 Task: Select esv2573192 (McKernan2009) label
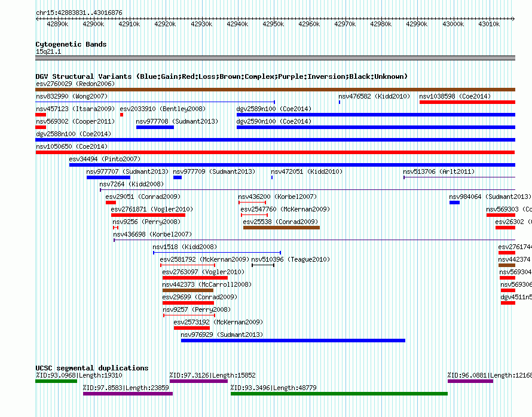tap(219, 322)
